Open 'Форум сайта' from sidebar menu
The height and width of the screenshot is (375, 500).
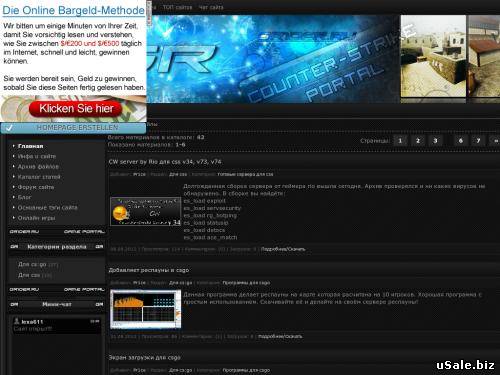[36, 187]
